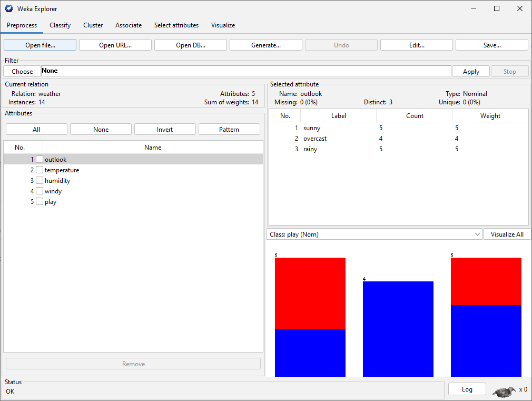Image resolution: width=532 pixels, height=401 pixels.
Task: Open the Pattern attribute selector
Action: click(x=229, y=129)
